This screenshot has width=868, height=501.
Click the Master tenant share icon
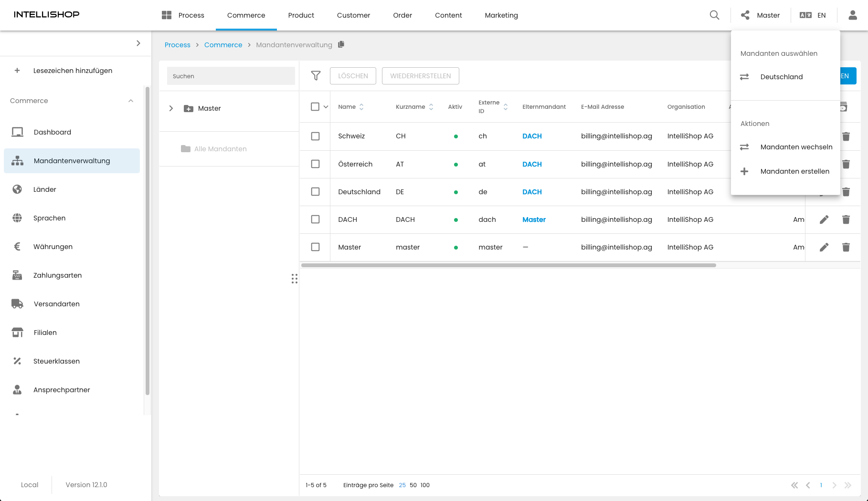745,15
